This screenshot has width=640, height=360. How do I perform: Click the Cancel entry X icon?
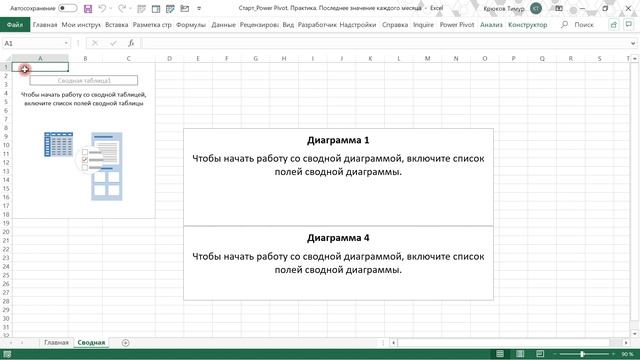[x=95, y=43]
